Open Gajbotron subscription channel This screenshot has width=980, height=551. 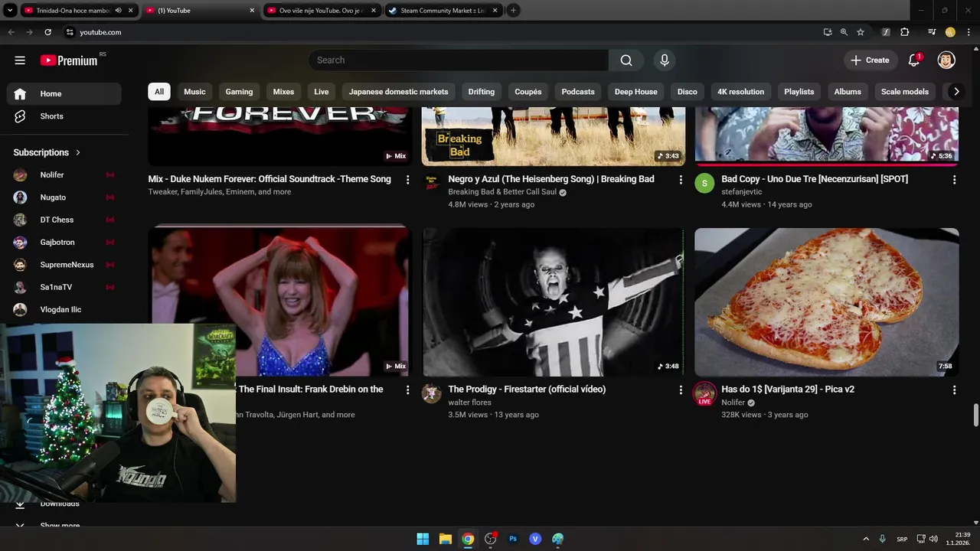[64, 242]
